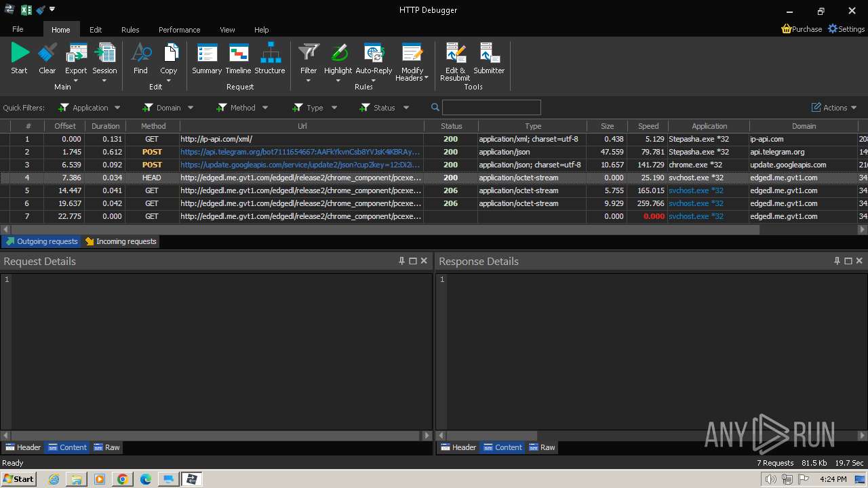Switch to the Edit ribbon tab
868x488 pixels.
tap(96, 30)
